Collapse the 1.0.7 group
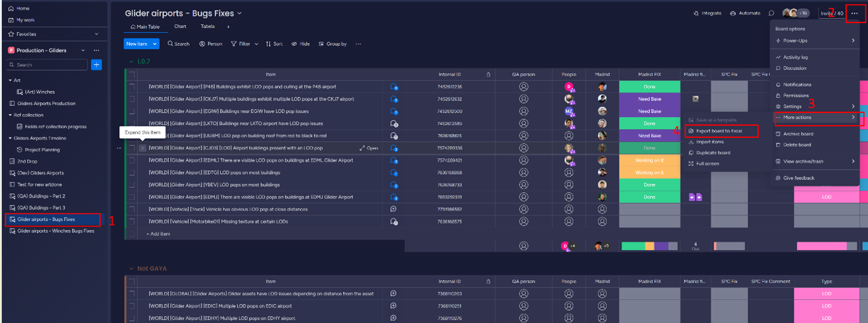Image resolution: width=868 pixels, height=323 pixels. (131, 62)
